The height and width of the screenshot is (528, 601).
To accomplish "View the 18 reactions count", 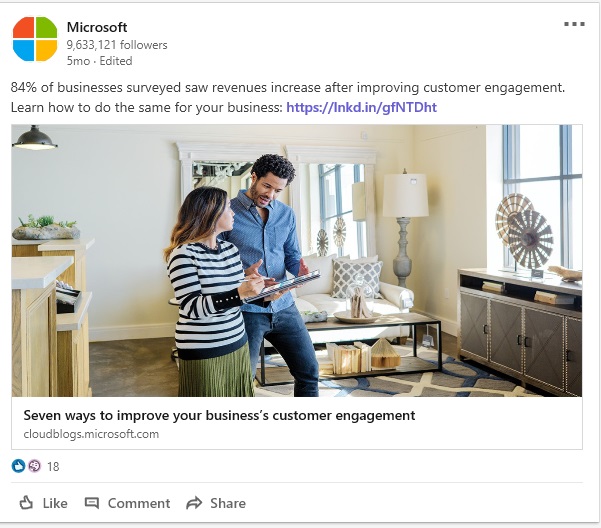I will click(x=53, y=466).
